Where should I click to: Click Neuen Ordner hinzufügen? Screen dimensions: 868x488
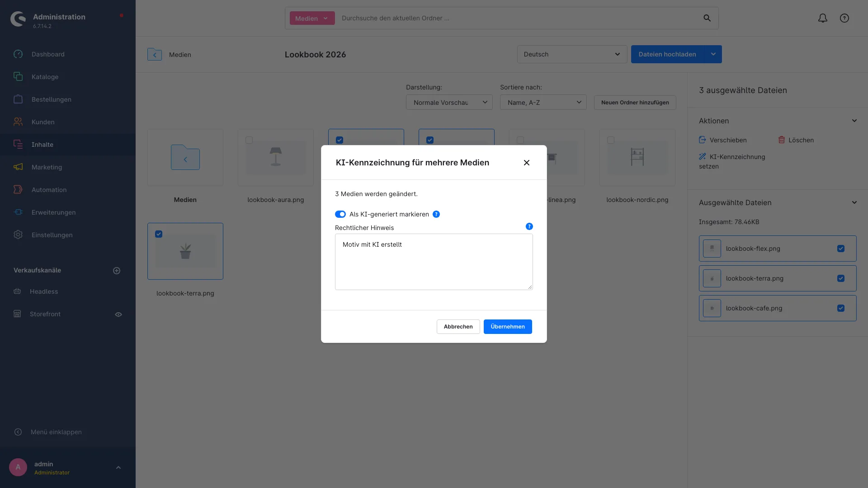click(x=635, y=103)
